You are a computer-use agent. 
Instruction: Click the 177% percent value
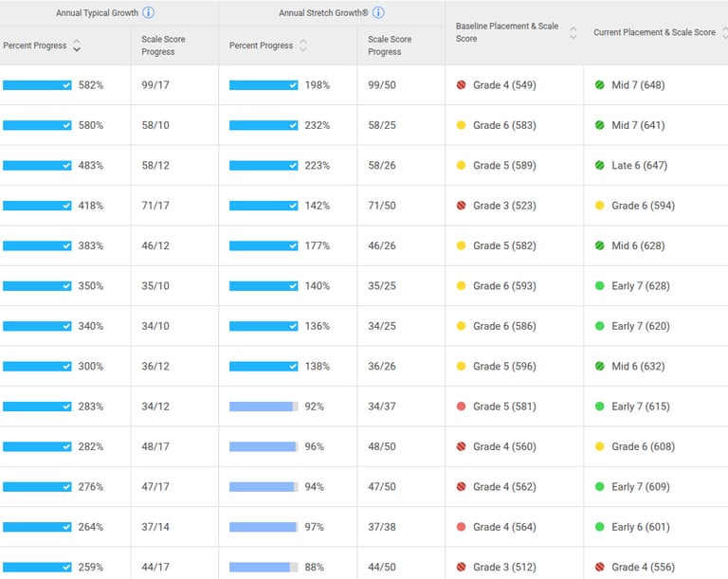[318, 245]
